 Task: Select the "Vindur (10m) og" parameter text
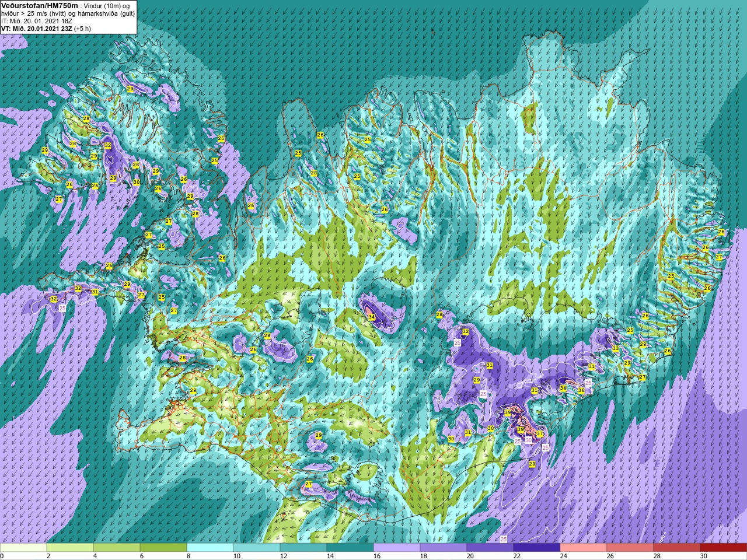pos(107,6)
